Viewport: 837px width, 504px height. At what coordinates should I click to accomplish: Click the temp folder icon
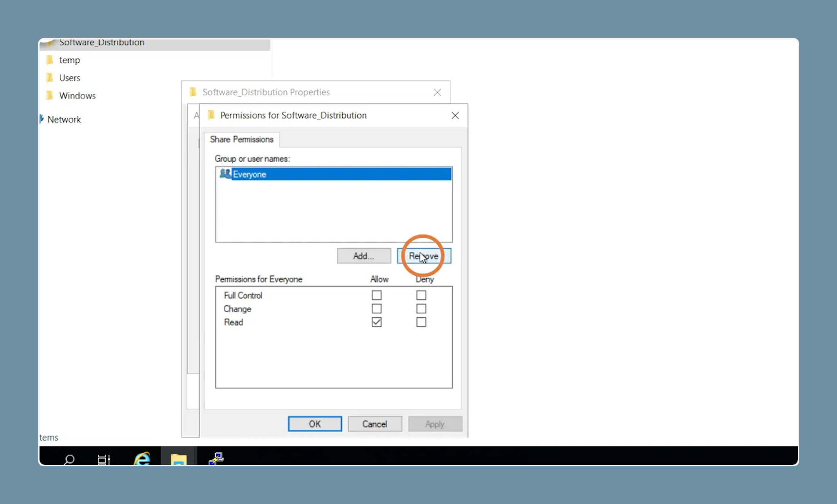click(x=50, y=60)
